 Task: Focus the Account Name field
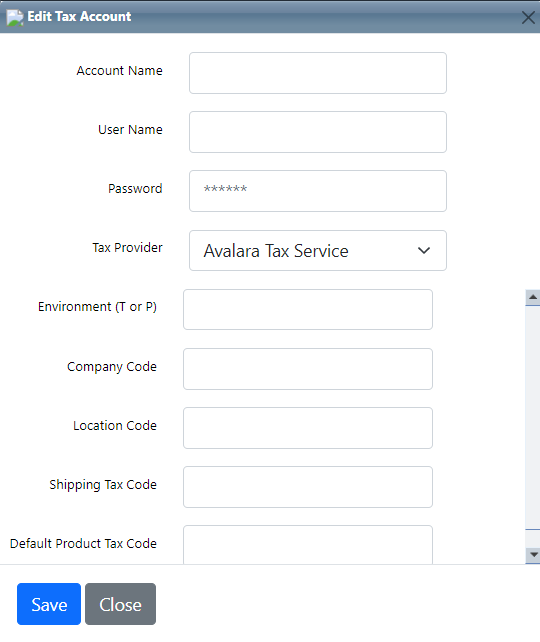click(318, 73)
